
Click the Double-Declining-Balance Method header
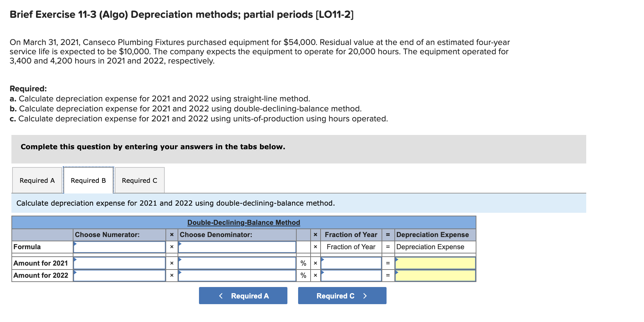point(244,222)
